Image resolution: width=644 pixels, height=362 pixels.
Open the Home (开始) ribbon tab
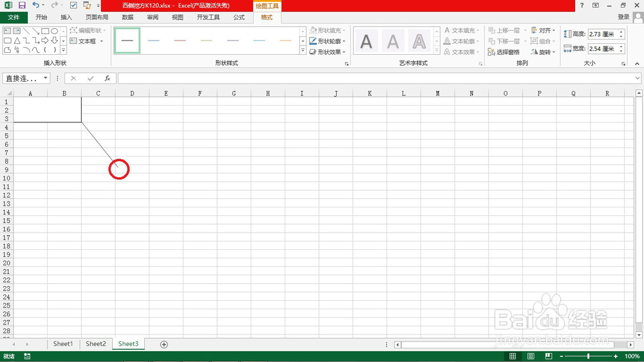41,17
